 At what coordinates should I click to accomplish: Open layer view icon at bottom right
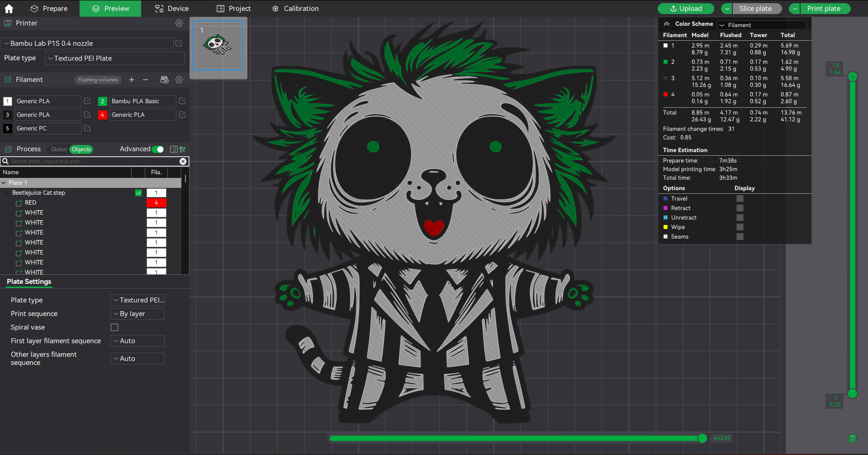(x=853, y=438)
